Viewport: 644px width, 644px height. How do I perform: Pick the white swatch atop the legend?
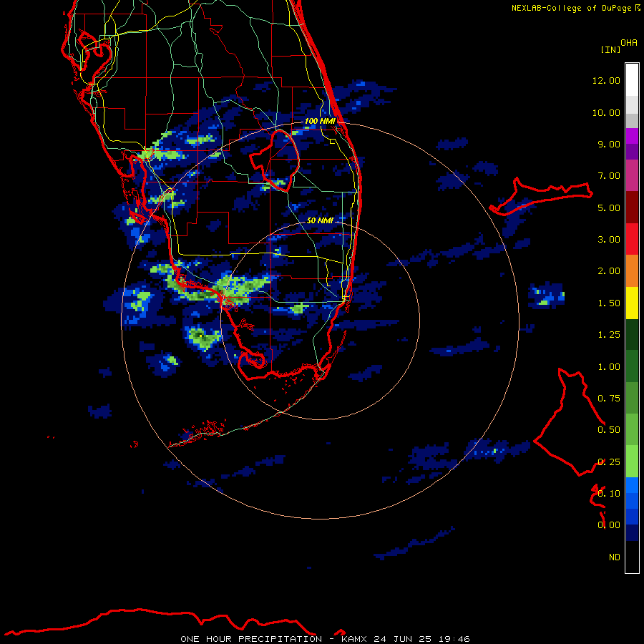[x=632, y=80]
